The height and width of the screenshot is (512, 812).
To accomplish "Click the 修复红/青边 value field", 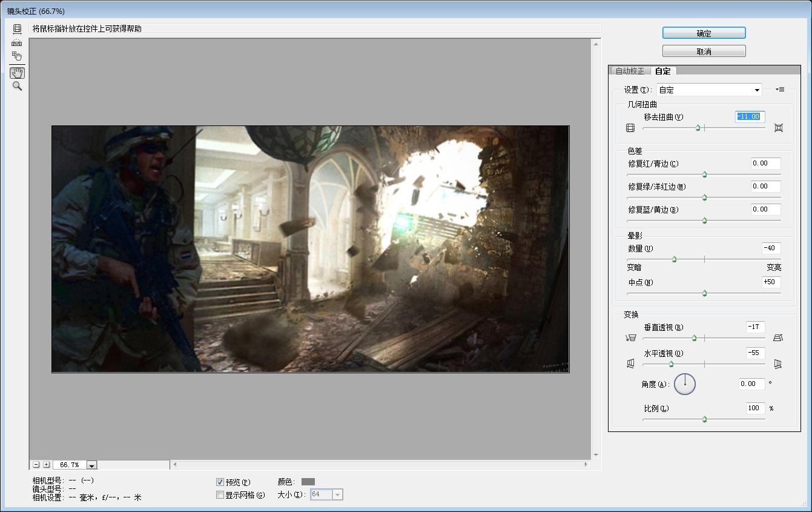I will (x=765, y=163).
